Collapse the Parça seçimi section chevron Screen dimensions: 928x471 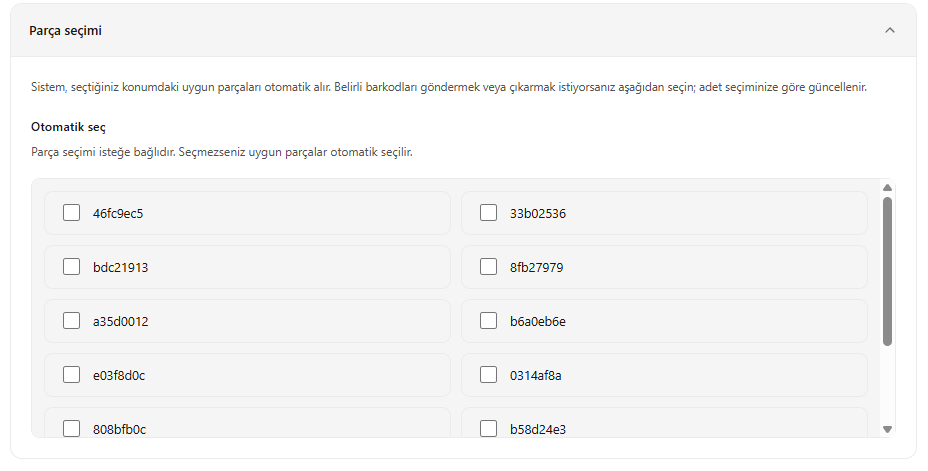890,30
